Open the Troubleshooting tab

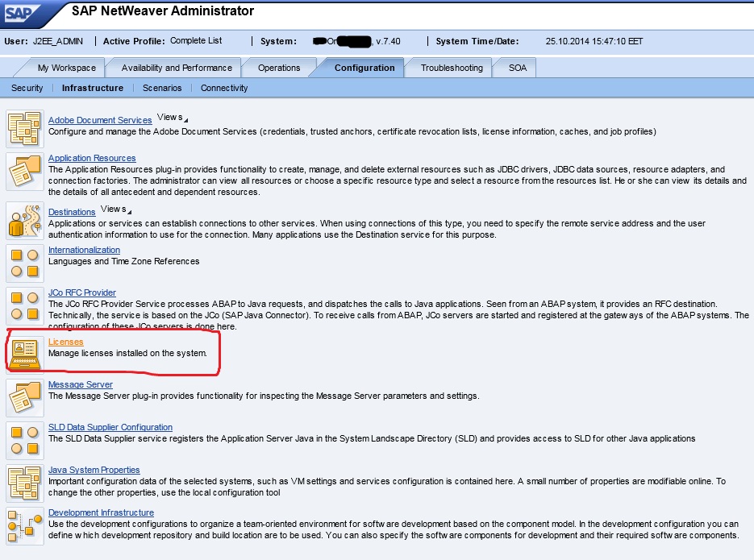(x=452, y=68)
